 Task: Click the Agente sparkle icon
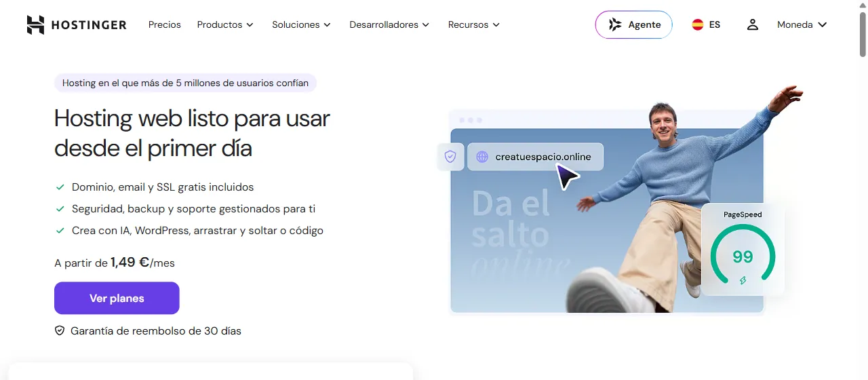[x=615, y=24]
